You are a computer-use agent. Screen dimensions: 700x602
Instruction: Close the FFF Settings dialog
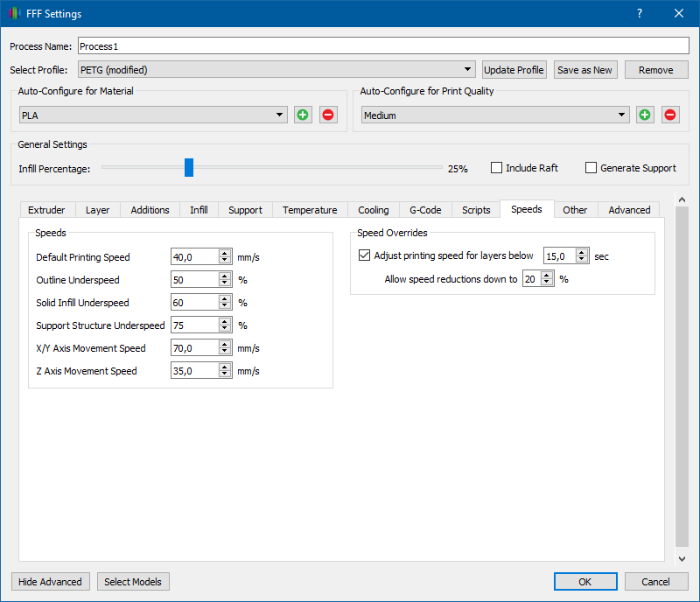tap(679, 13)
